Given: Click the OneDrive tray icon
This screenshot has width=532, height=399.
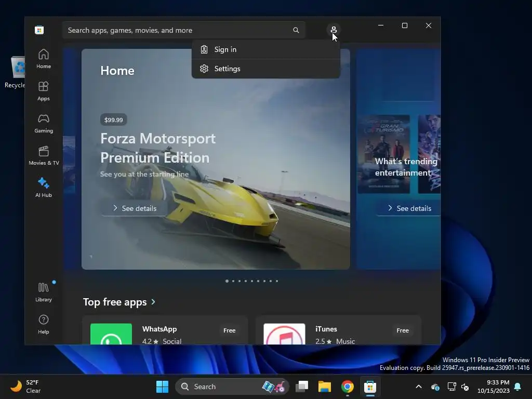Looking at the screenshot, I should pos(435,387).
